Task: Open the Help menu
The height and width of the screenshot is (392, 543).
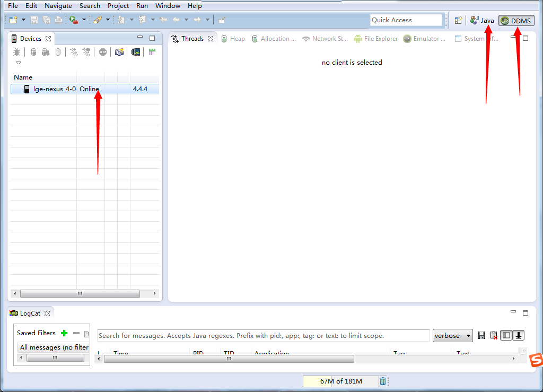Action: pos(195,5)
